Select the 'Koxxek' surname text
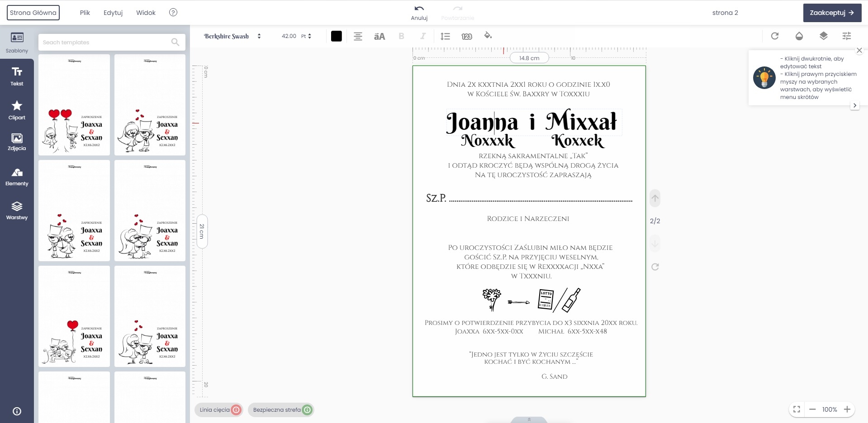 578,141
